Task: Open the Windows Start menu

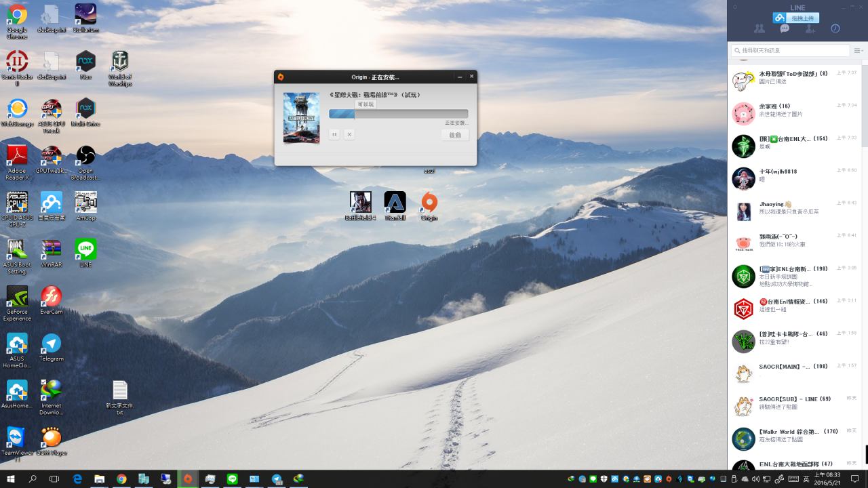Action: coord(11,479)
